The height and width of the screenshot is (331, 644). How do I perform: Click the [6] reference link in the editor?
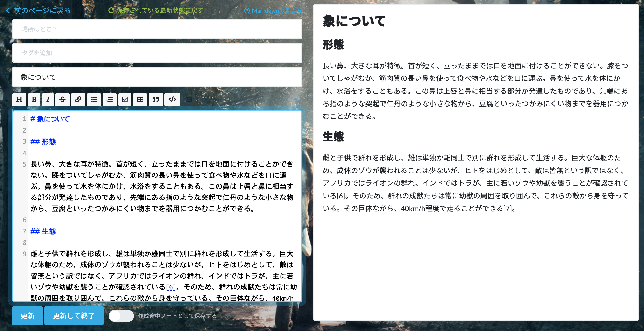pyautogui.click(x=171, y=287)
